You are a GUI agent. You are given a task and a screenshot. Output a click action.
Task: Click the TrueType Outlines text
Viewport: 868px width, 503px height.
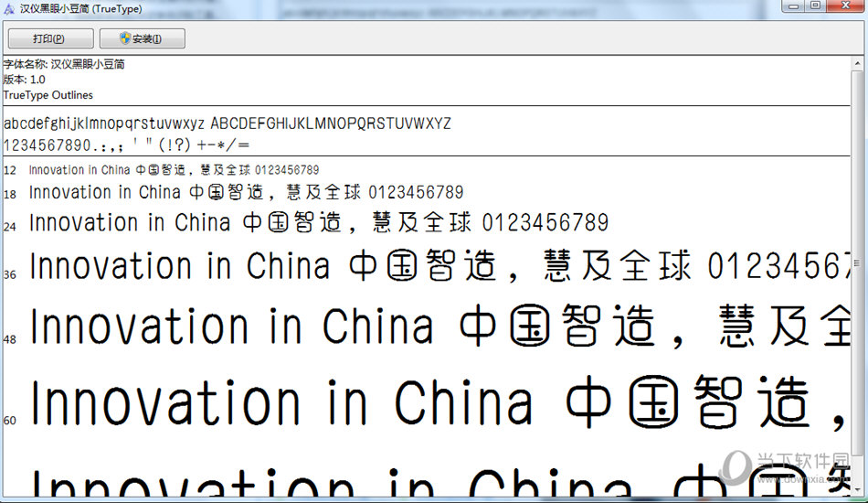click(x=48, y=95)
